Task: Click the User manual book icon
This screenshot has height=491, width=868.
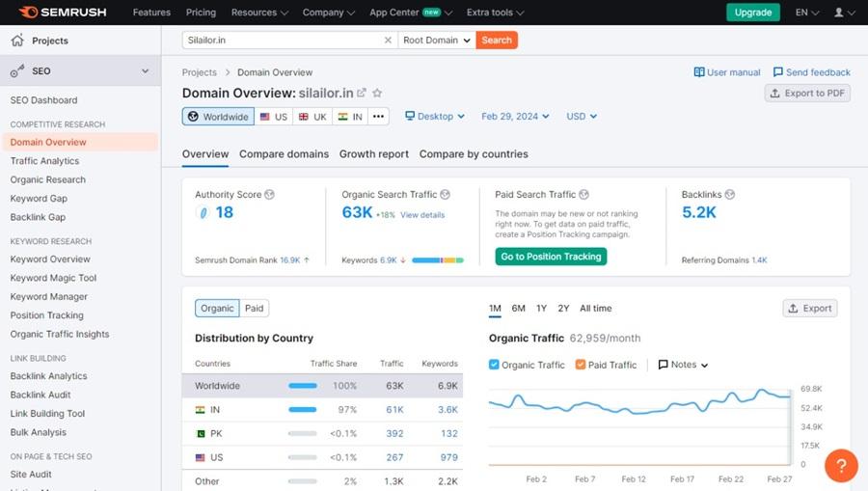Action: tap(699, 72)
